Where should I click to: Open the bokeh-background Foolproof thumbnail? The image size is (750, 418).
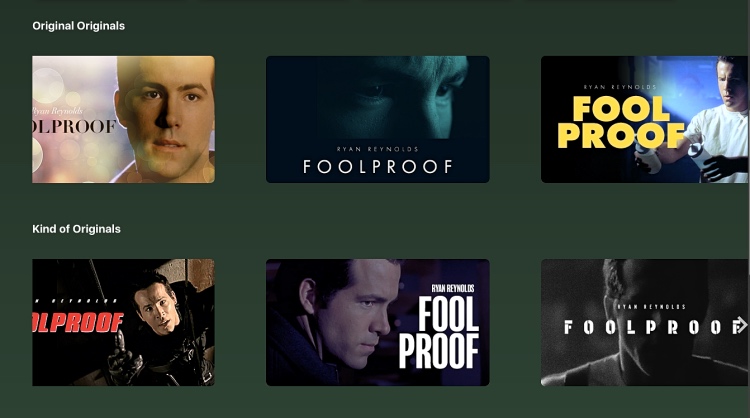[123, 119]
